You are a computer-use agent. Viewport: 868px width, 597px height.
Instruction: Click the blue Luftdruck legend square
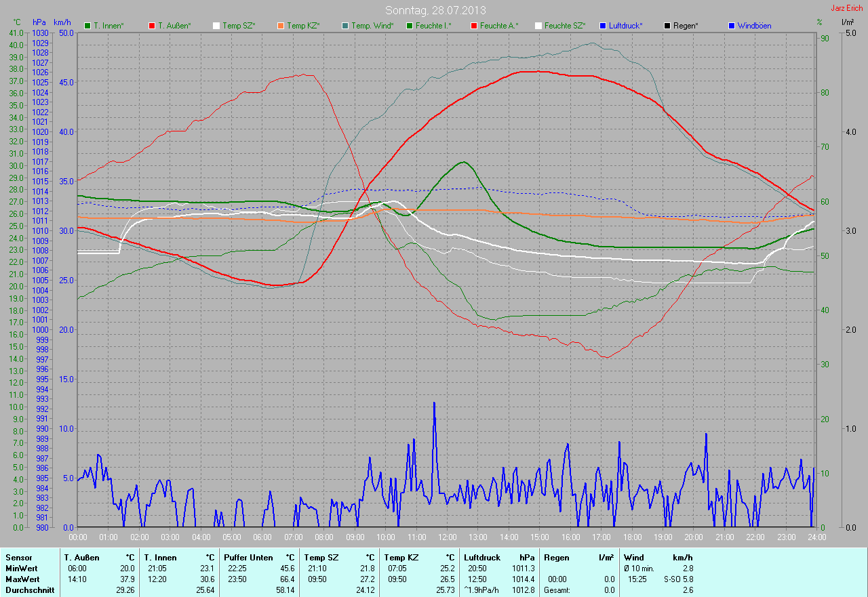coord(603,26)
